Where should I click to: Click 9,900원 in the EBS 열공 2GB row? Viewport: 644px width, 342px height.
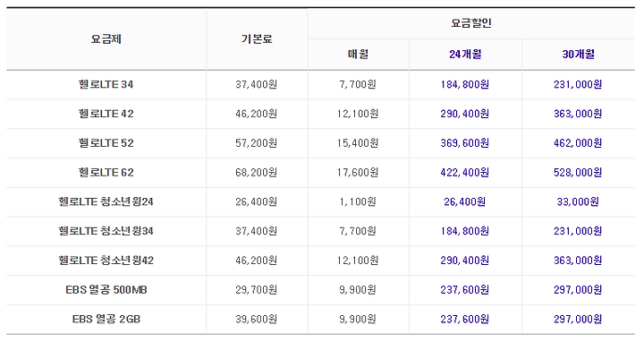click(358, 319)
